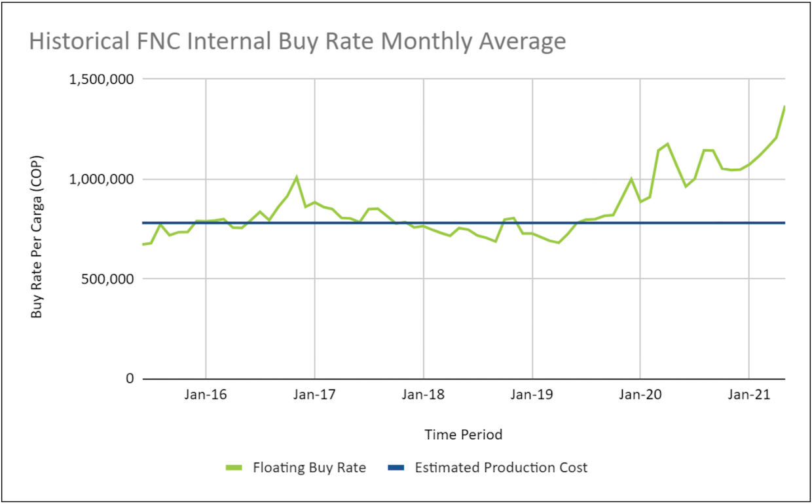Click the Jan-21 x-axis label
Image resolution: width=812 pixels, height=504 pixels.
pyautogui.click(x=748, y=395)
